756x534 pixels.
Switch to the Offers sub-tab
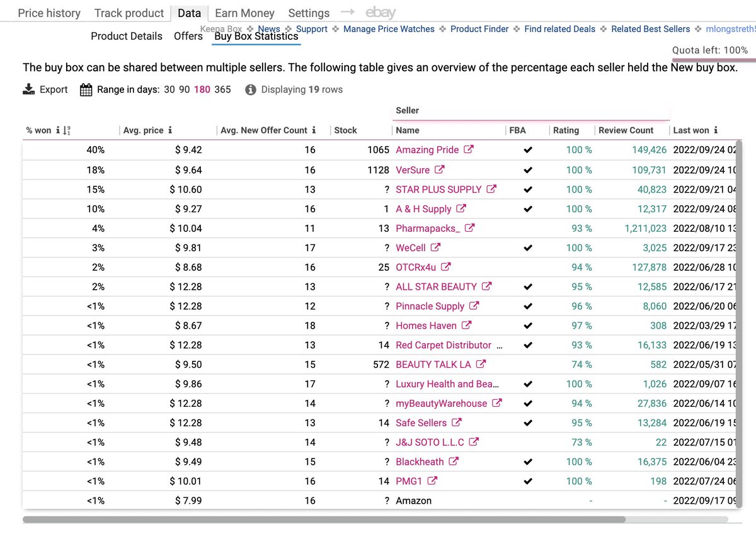[188, 36]
